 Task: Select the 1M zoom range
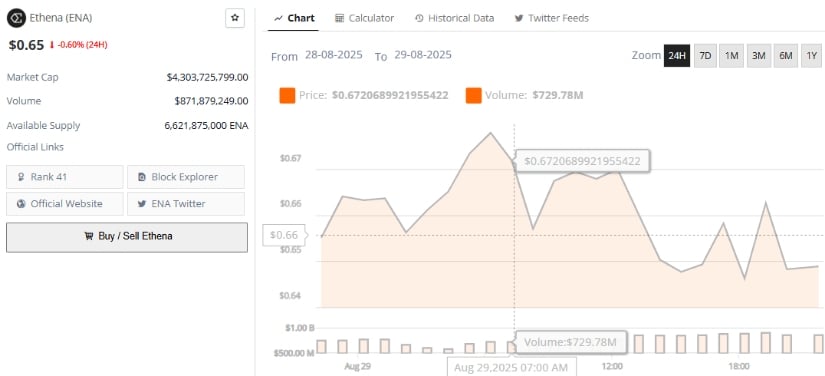pos(731,56)
